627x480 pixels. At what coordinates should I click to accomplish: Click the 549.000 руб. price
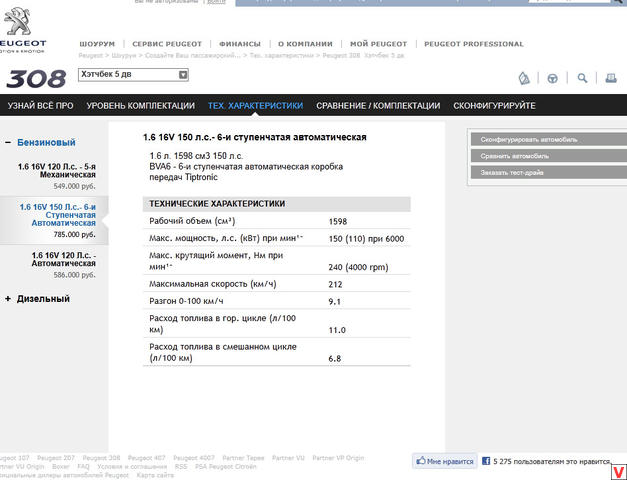click(x=75, y=186)
